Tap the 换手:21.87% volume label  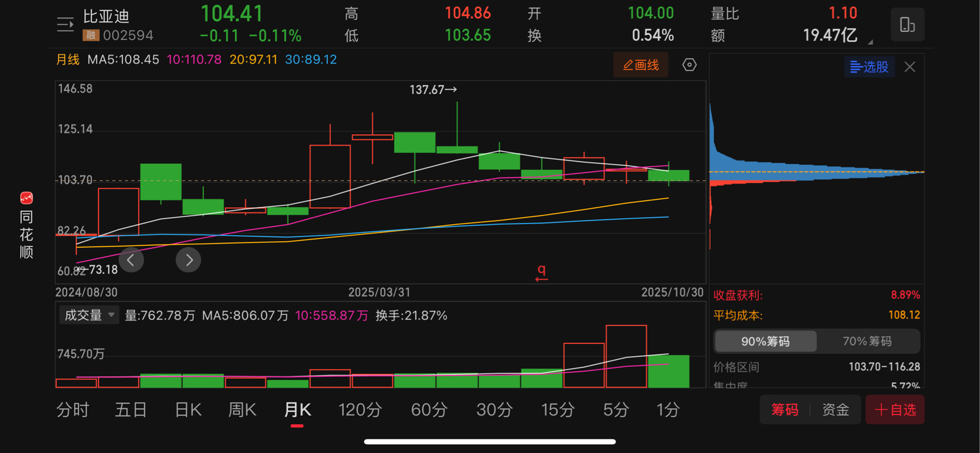tap(412, 316)
